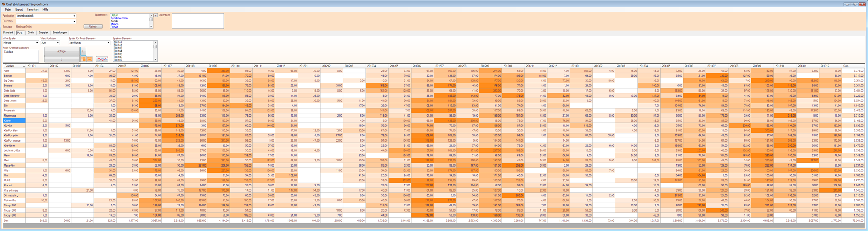
Task: Click the small x button beside Spaltenliste
Action: pyautogui.click(x=156, y=15)
